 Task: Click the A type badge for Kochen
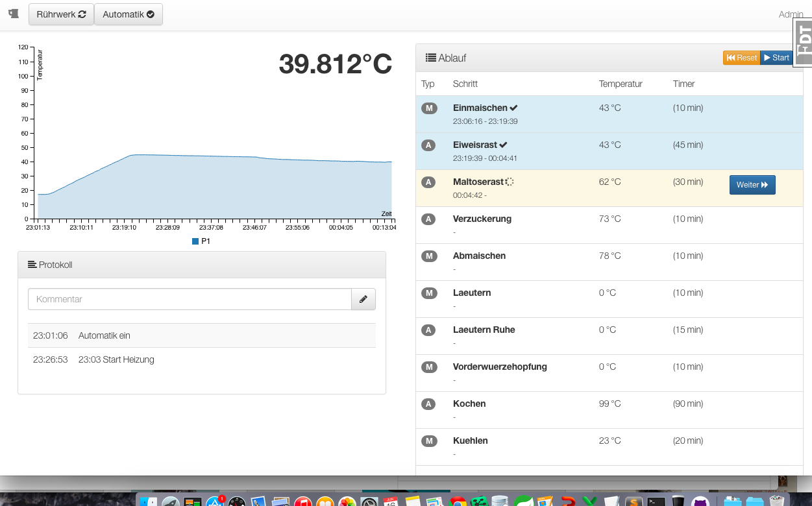coord(428,404)
